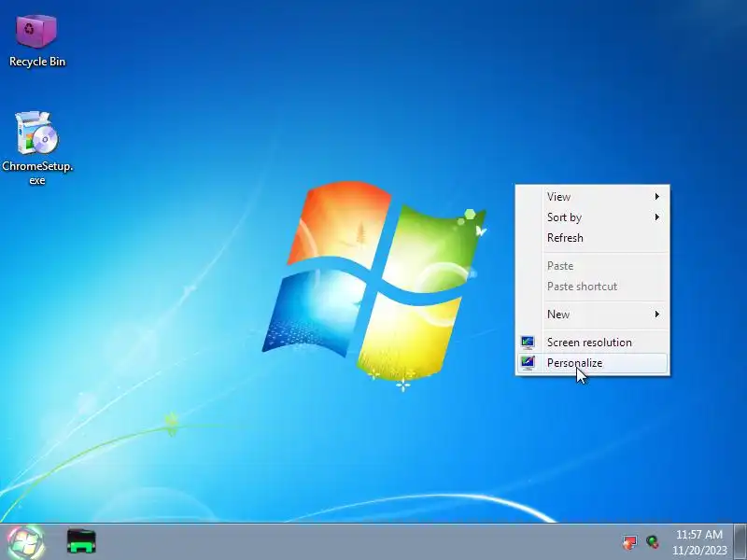Open the Start menu orb
Viewport: 747px width, 560px height.
pos(26,542)
